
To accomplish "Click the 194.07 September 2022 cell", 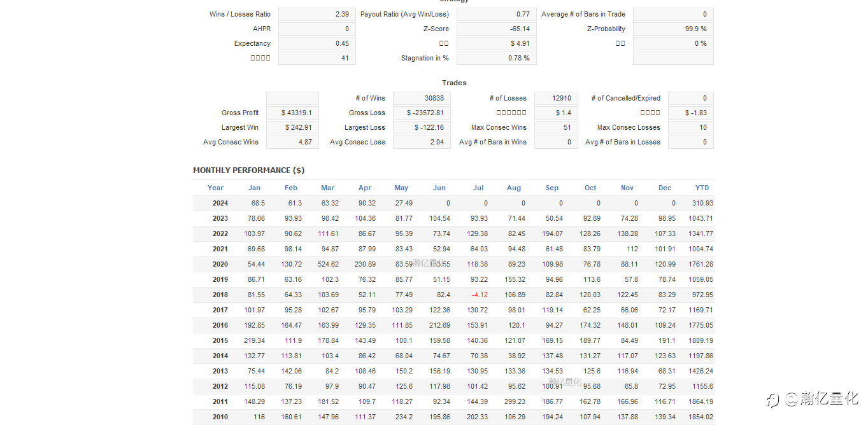I will pos(551,233).
